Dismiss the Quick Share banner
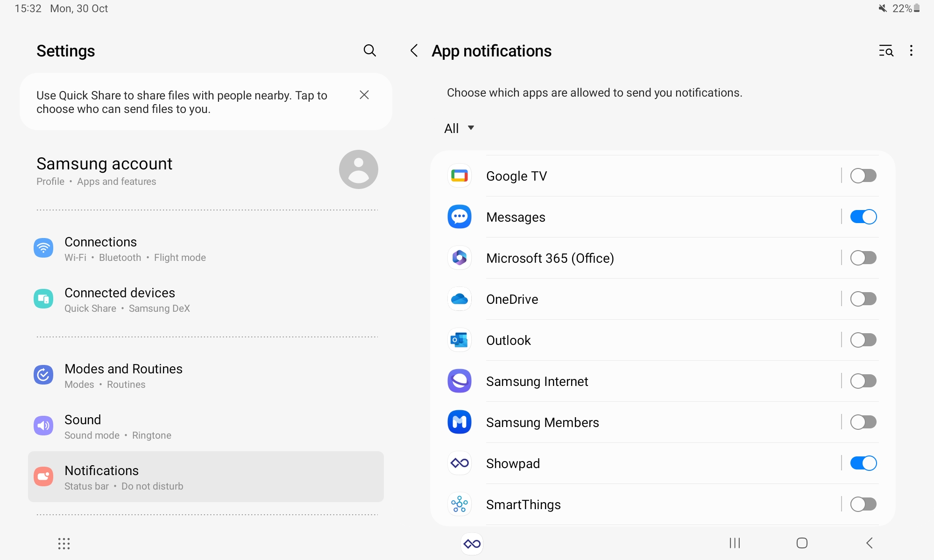934x560 pixels. click(364, 95)
